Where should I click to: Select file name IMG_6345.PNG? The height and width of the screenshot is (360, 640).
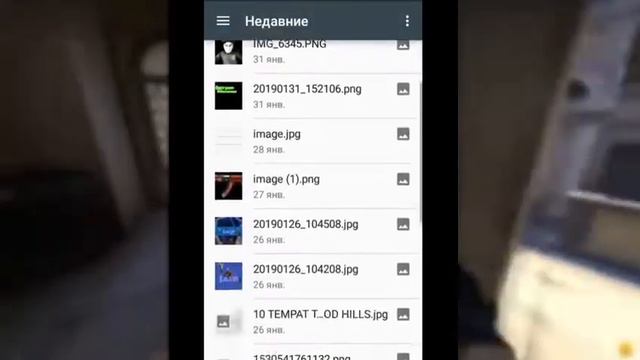(289, 44)
